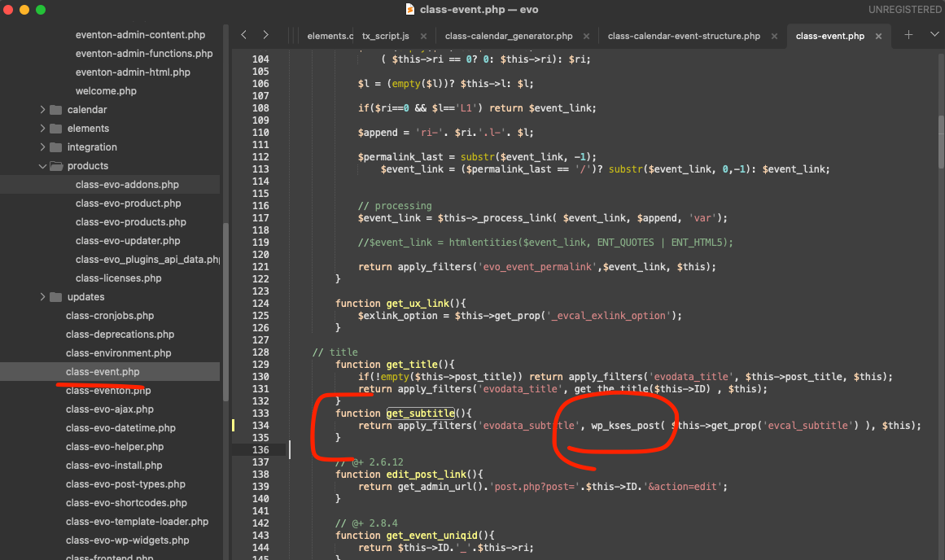This screenshot has width=945, height=560.
Task: Open class-evo-template-loader.php in sidebar
Action: (x=137, y=522)
